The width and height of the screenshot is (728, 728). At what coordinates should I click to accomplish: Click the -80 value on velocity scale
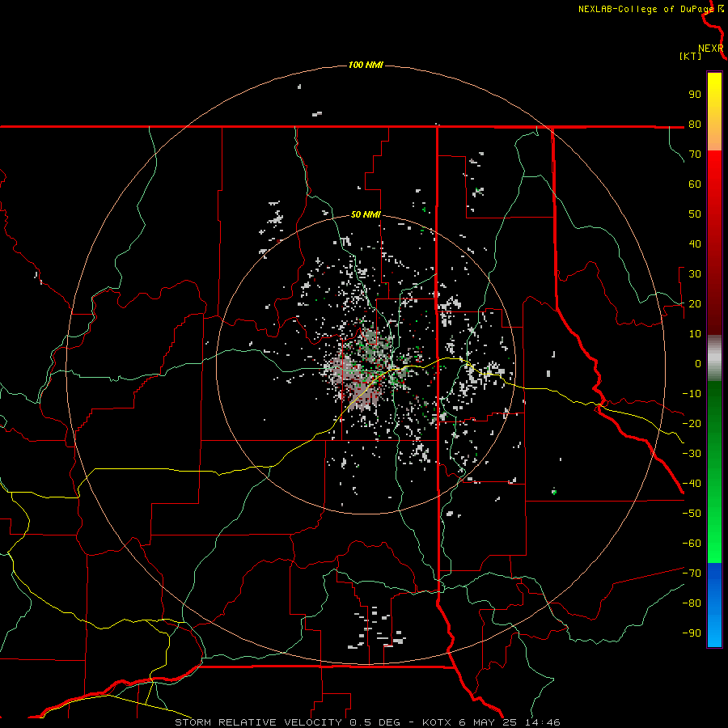click(692, 603)
